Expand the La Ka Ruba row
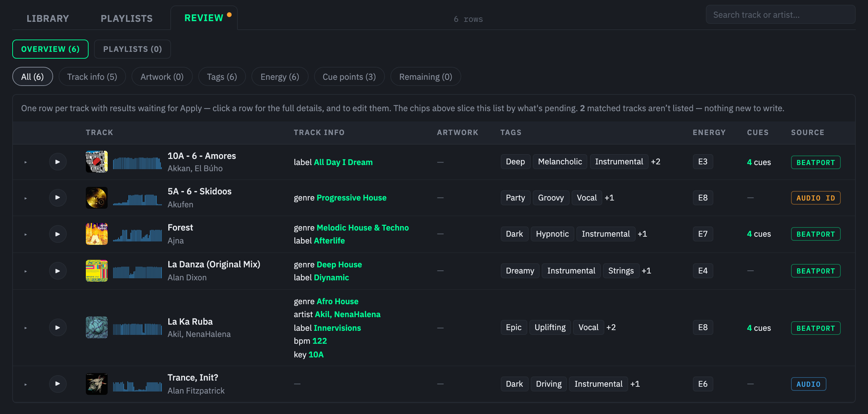Image resolution: width=868 pixels, height=414 pixels. coord(26,328)
